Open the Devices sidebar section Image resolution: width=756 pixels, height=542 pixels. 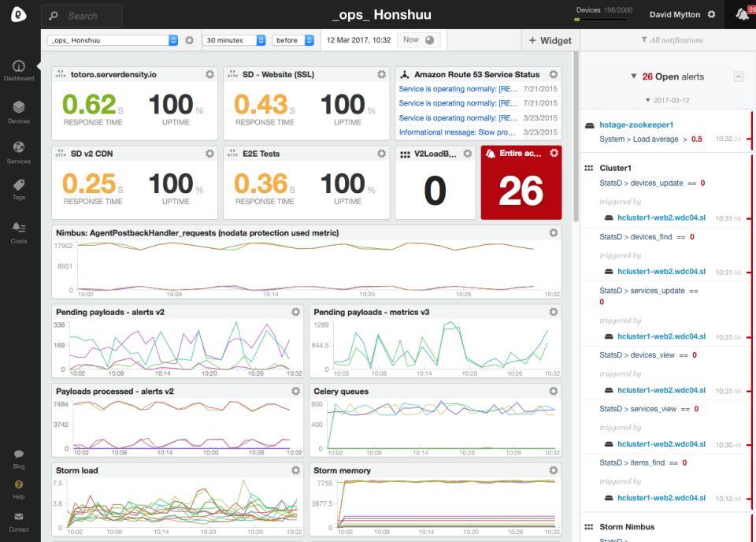(19, 111)
